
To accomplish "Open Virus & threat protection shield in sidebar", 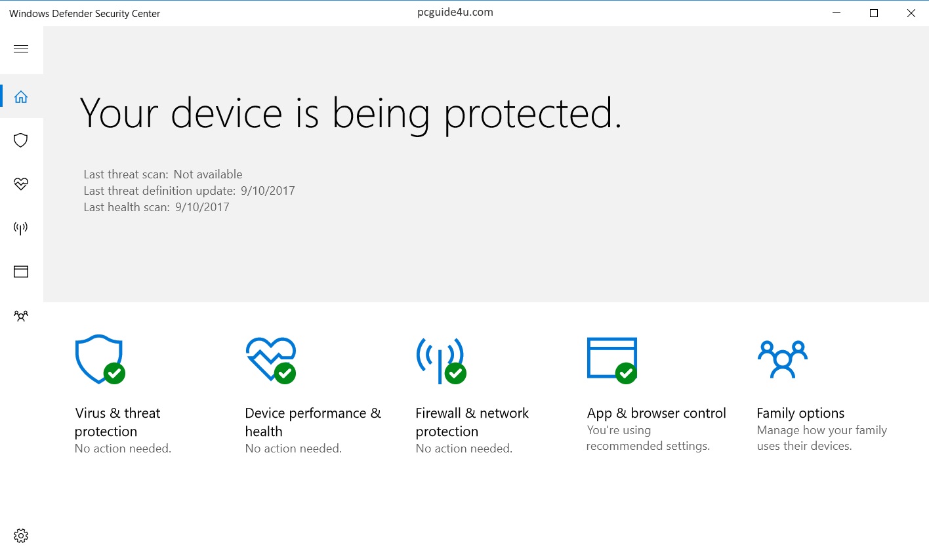I will coord(21,140).
